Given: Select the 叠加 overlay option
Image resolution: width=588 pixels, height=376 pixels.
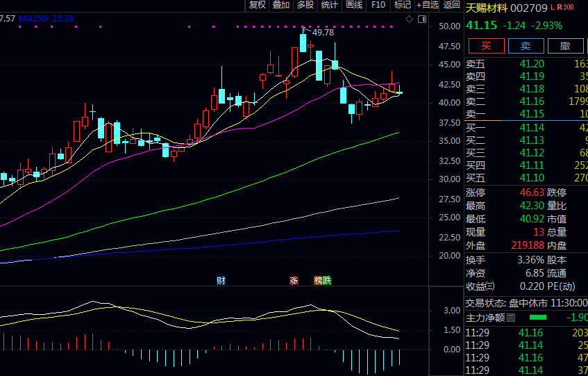Looking at the screenshot, I should pos(281,5).
